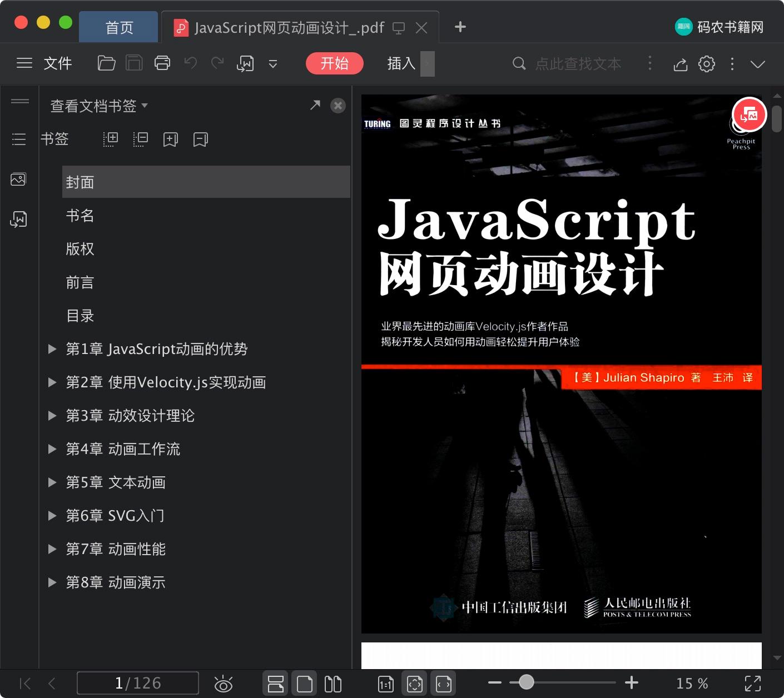Viewport: 784px width, 698px height.
Task: Select the 封面 bookmark
Action: [x=206, y=182]
